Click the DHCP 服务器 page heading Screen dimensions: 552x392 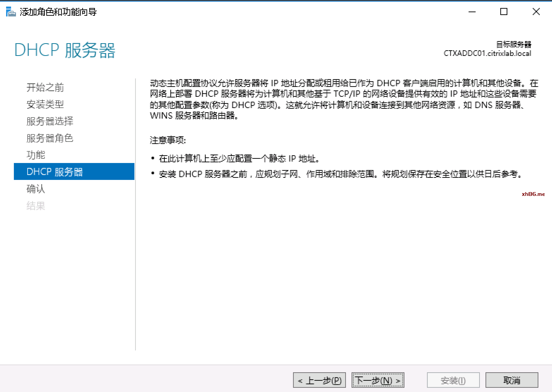pos(65,50)
